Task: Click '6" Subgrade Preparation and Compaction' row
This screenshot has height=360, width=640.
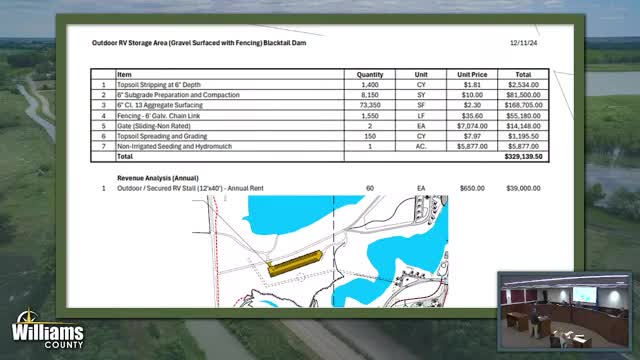Action: pyautogui.click(x=320, y=95)
